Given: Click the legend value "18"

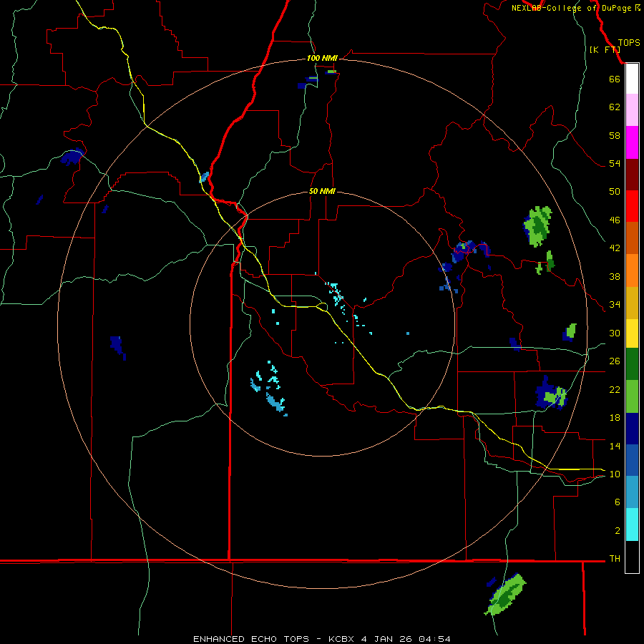Looking at the screenshot, I should 615,418.
